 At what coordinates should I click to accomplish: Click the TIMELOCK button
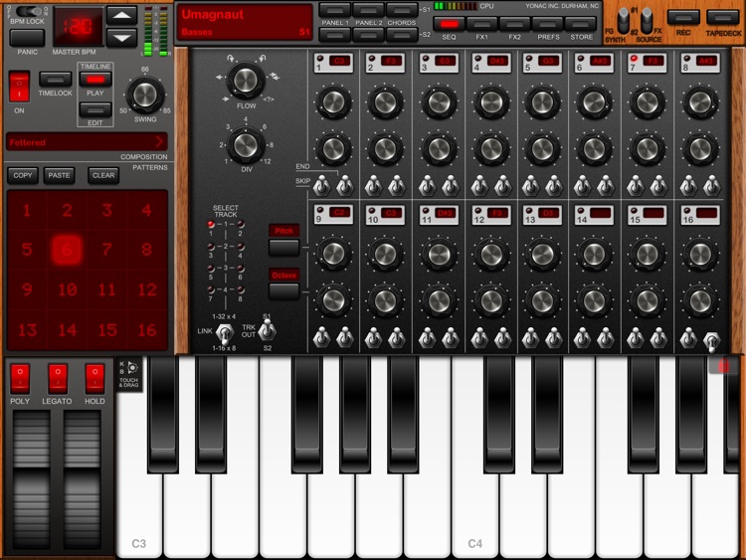[x=55, y=80]
